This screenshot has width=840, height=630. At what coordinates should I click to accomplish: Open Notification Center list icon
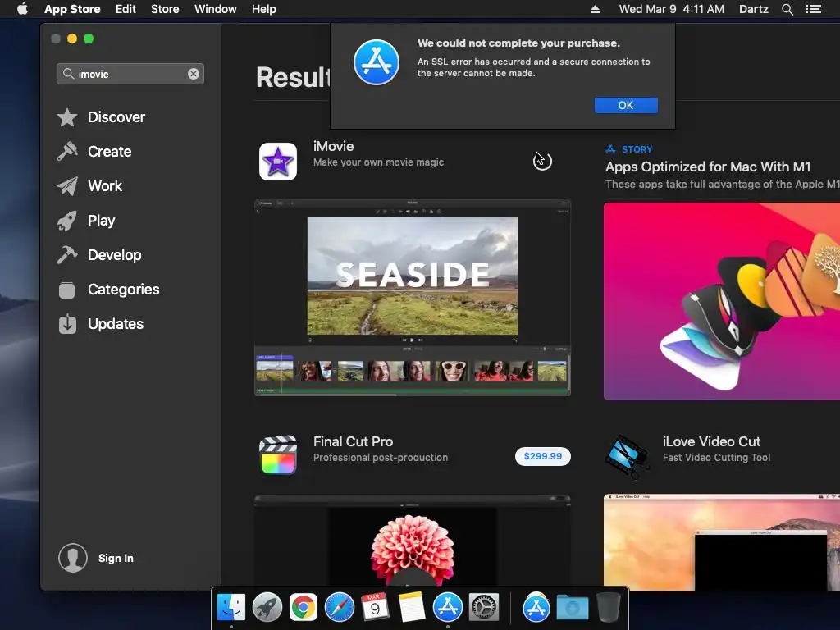tap(813, 9)
